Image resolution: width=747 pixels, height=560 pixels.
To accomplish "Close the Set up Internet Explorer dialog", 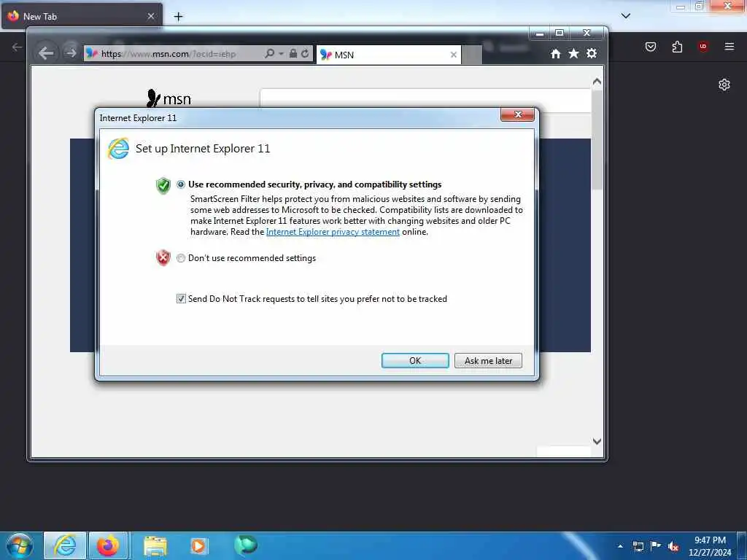I will point(518,114).
